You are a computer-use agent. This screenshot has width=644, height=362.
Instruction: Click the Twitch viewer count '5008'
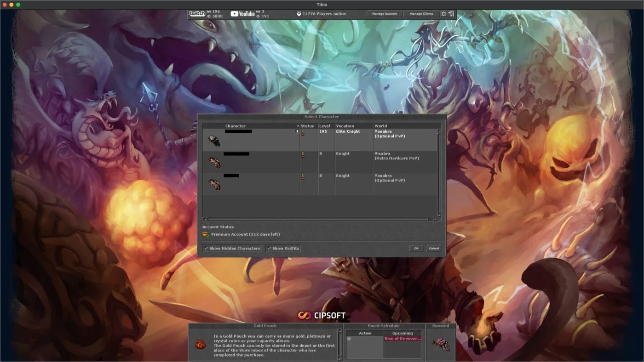click(217, 16)
